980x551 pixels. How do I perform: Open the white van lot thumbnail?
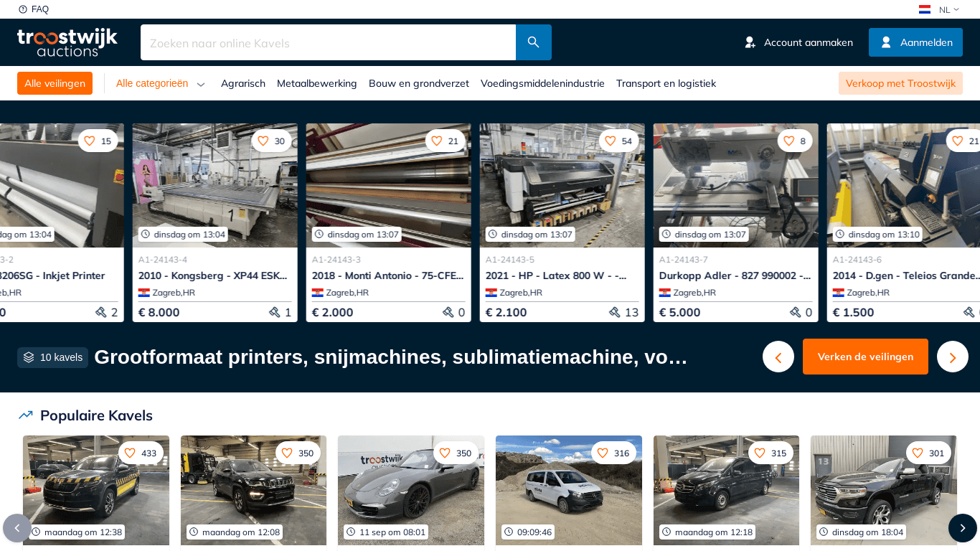(569, 491)
